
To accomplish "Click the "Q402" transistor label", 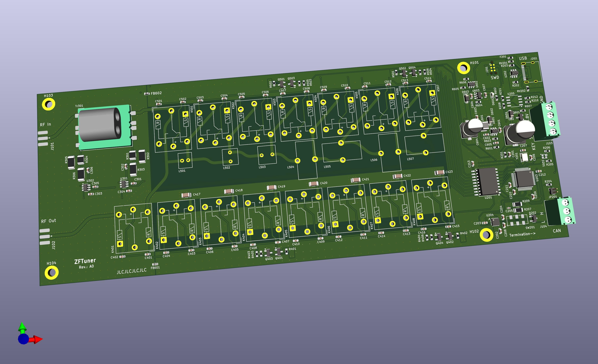I will coord(450,242).
